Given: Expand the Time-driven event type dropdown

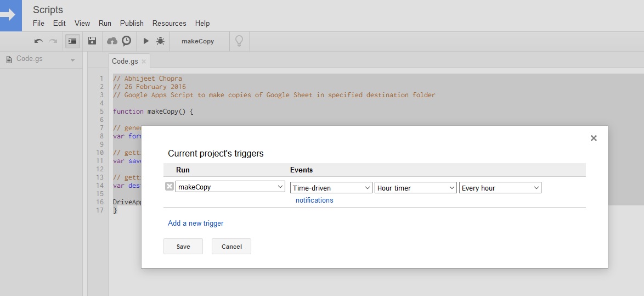Looking at the screenshot, I should pyautogui.click(x=331, y=188).
